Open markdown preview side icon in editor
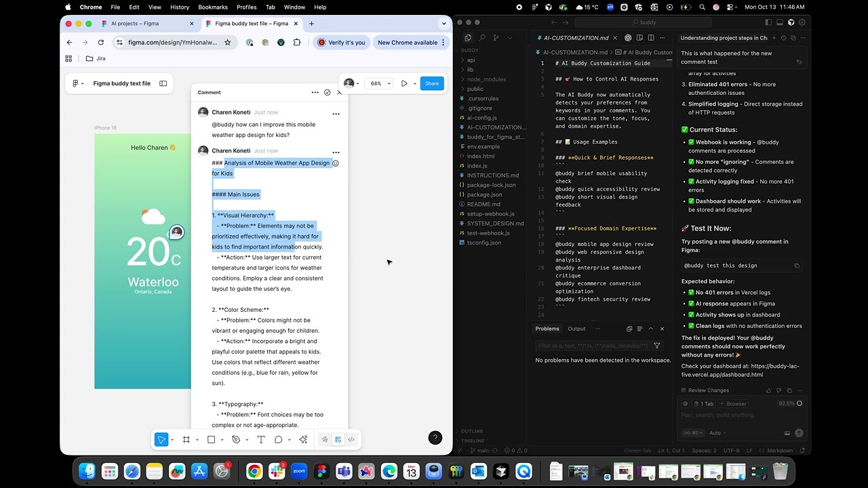 [x=639, y=38]
